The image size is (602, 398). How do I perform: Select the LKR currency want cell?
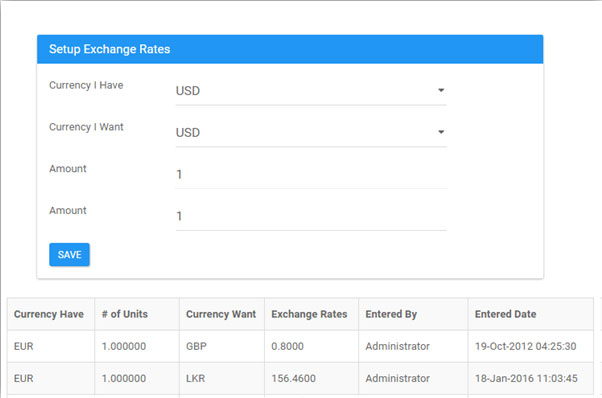coord(222,378)
